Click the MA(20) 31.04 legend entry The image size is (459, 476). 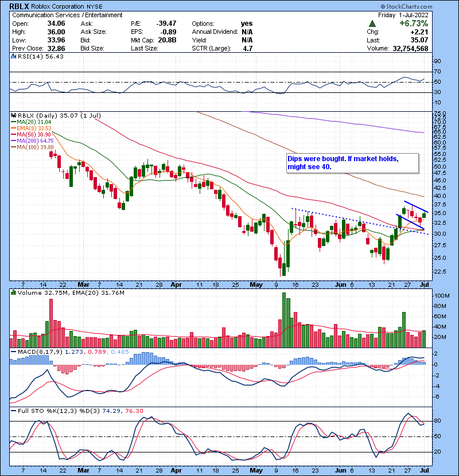[31, 122]
